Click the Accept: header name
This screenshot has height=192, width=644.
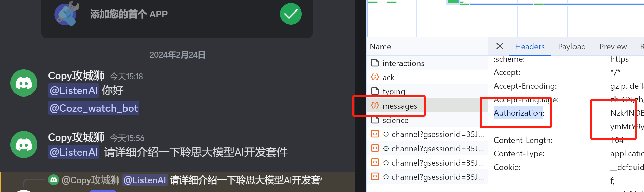[507, 72]
